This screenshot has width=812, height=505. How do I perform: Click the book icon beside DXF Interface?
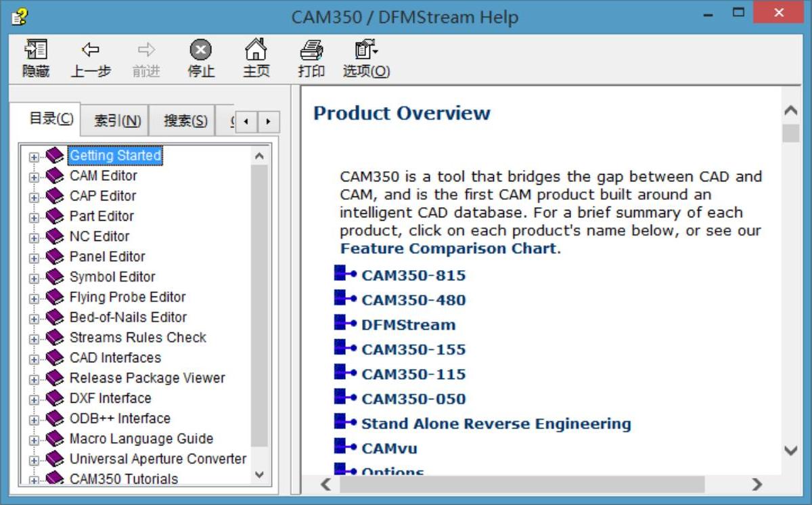point(55,399)
